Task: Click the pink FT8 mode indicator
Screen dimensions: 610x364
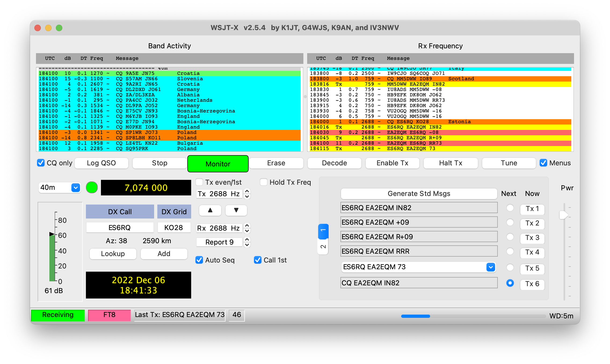Action: (109, 315)
